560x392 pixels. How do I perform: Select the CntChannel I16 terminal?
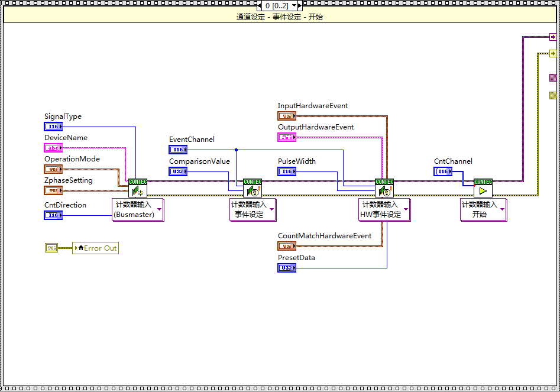click(x=443, y=171)
